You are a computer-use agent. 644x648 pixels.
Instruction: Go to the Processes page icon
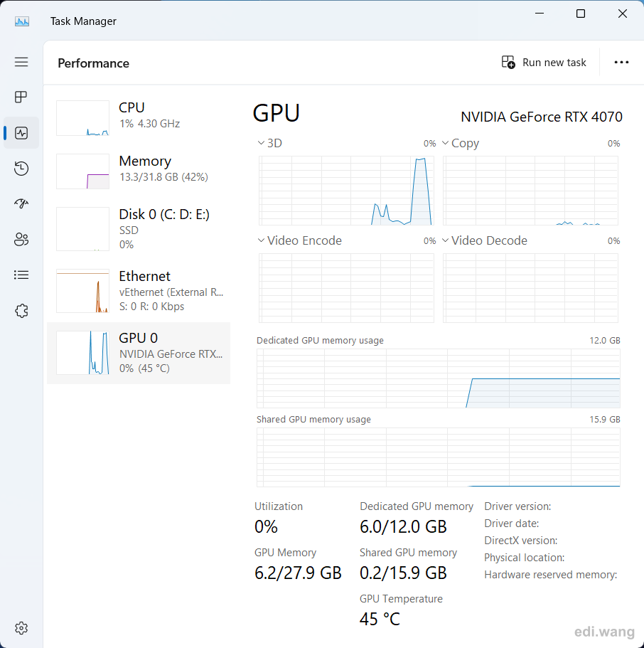(21, 97)
